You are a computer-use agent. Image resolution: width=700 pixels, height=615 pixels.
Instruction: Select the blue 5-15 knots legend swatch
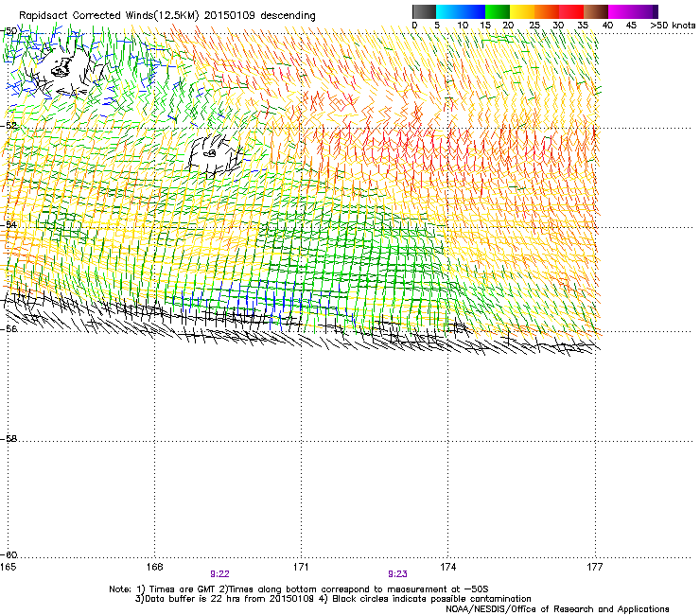pyautogui.click(x=461, y=11)
